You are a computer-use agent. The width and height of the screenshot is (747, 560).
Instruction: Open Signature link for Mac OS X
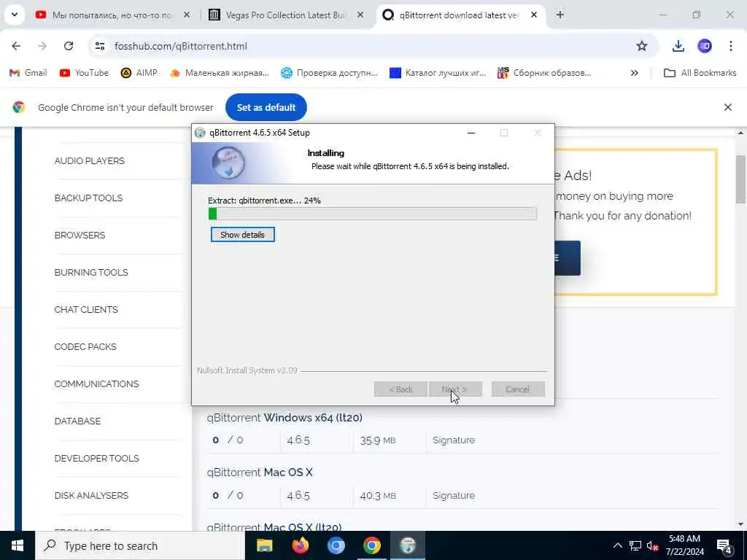[x=454, y=495]
